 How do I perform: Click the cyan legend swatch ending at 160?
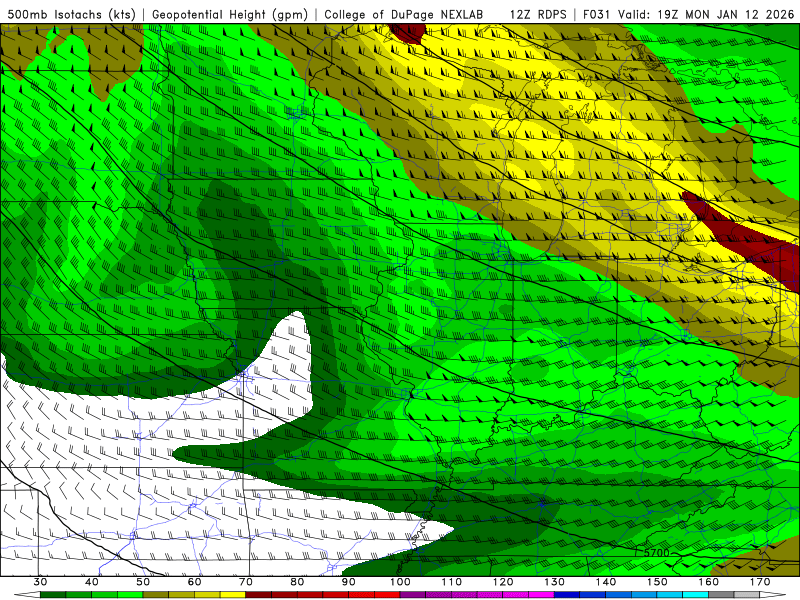[x=695, y=595]
